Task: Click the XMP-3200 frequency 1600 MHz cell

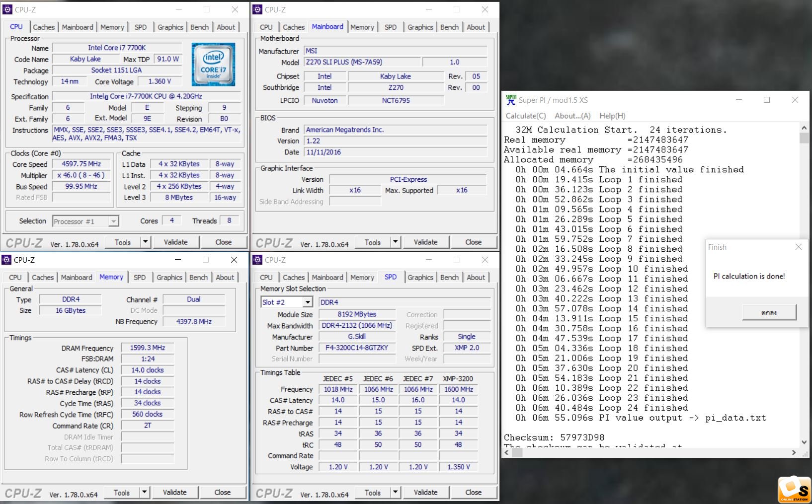Action: tap(458, 389)
